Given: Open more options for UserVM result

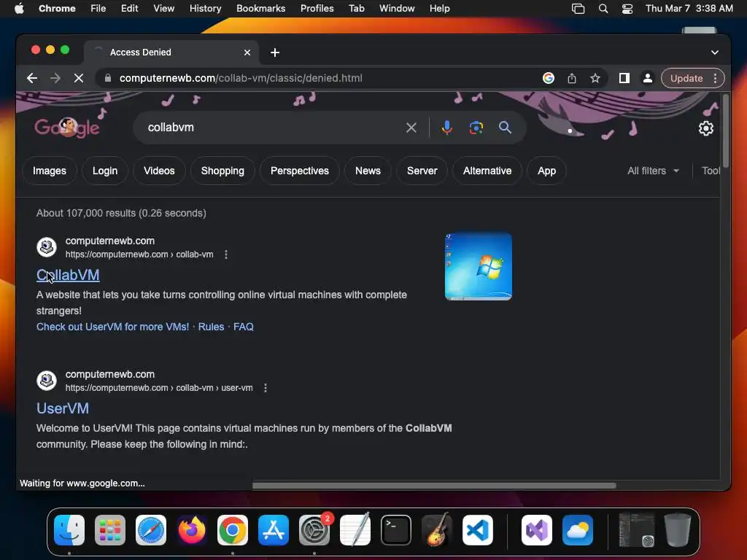Looking at the screenshot, I should tap(266, 388).
